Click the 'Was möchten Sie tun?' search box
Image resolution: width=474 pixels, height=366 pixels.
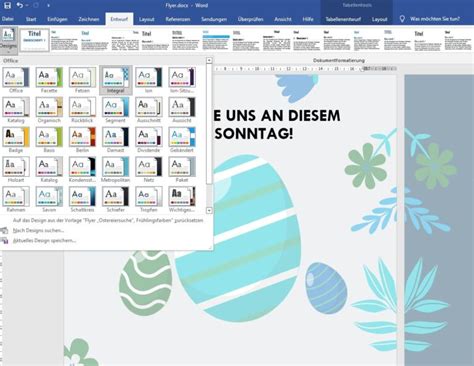pyautogui.click(x=435, y=19)
